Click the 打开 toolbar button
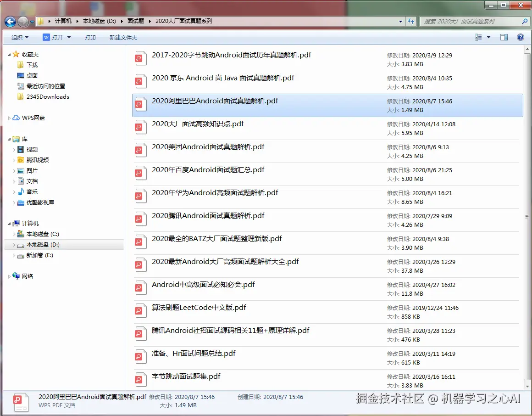 (53, 37)
